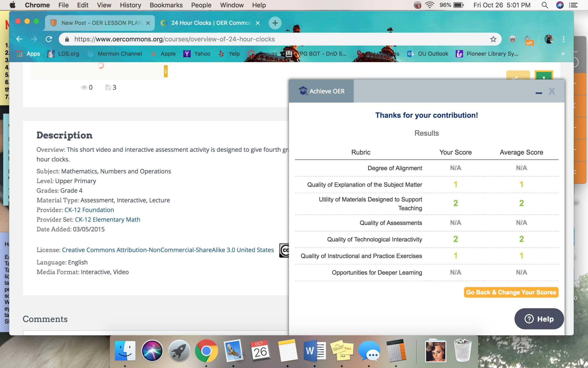This screenshot has height=368, width=588.
Task: Click Go Back & Change Your Scores button
Action: pyautogui.click(x=511, y=292)
